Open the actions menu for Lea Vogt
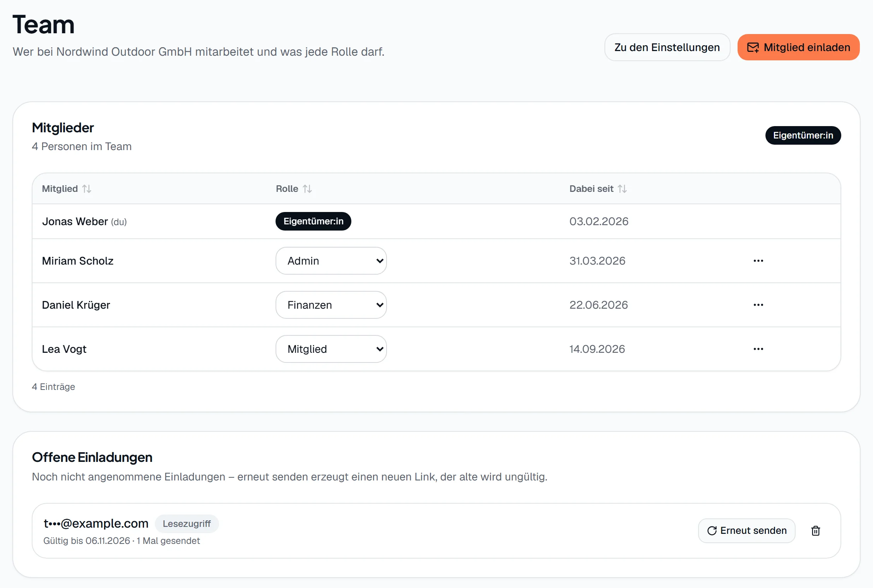The width and height of the screenshot is (873, 588). 758,349
